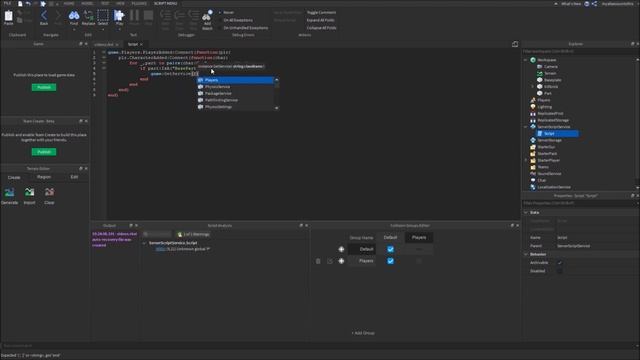Click the Chat bubble icon in Explorer
Image resolution: width=640 pixels, height=360 pixels.
[533, 180]
